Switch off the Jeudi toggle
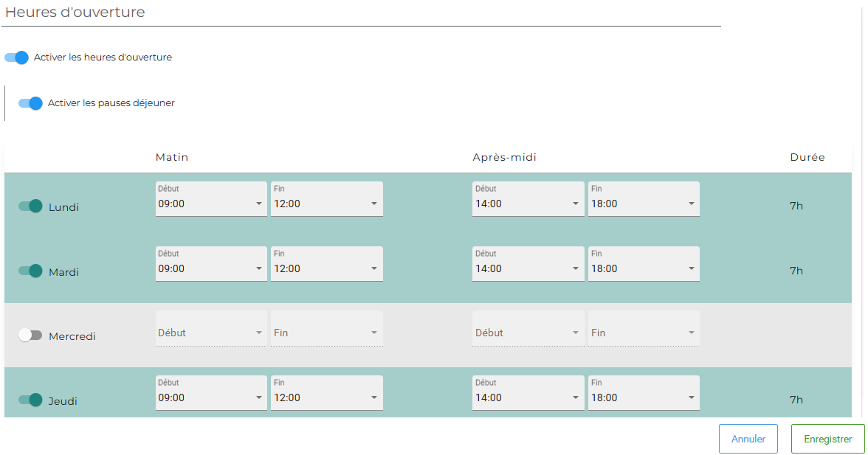 [30, 400]
